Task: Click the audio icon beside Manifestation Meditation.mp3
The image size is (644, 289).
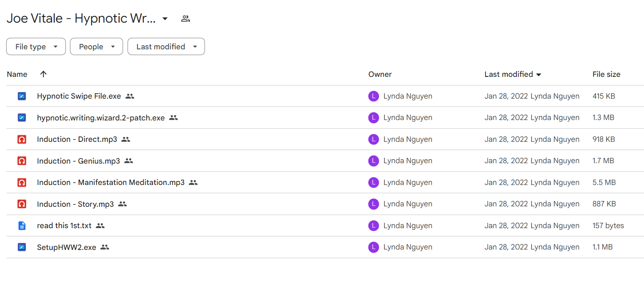Action: [x=22, y=183]
